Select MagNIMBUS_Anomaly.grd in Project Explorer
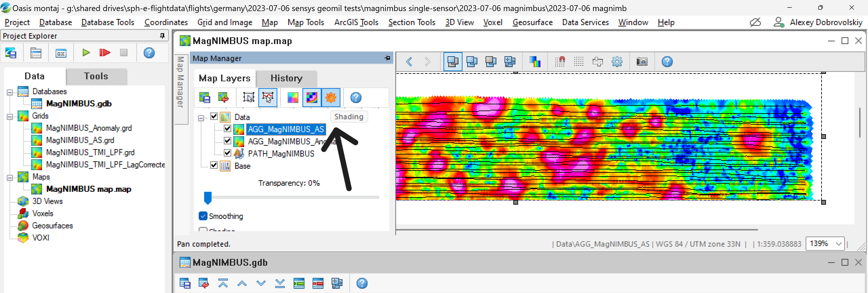868x293 pixels. click(x=89, y=128)
